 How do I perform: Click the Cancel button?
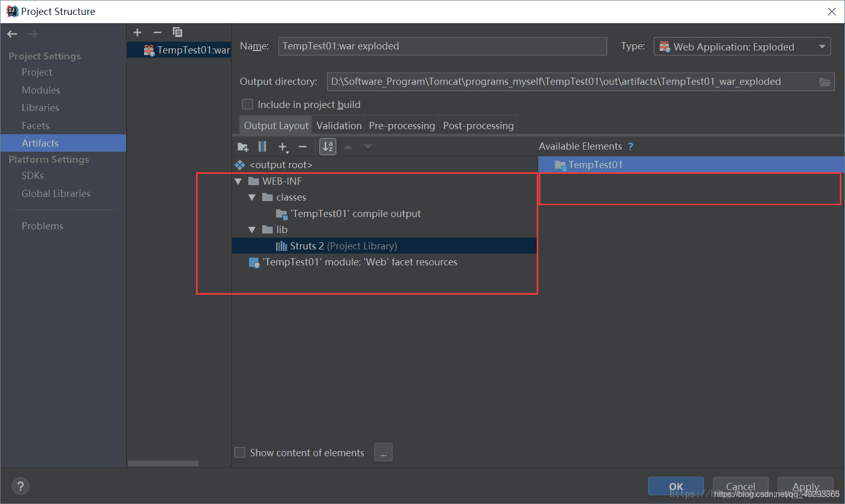tap(740, 487)
